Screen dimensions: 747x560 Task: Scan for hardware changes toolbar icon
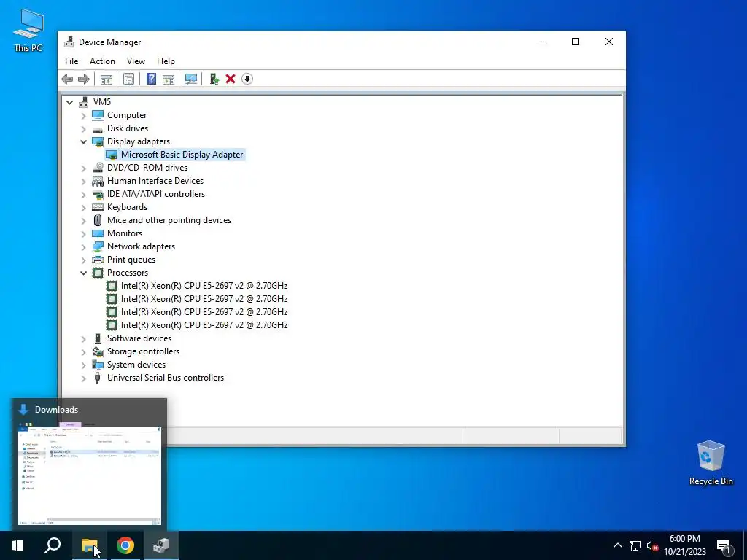click(191, 79)
